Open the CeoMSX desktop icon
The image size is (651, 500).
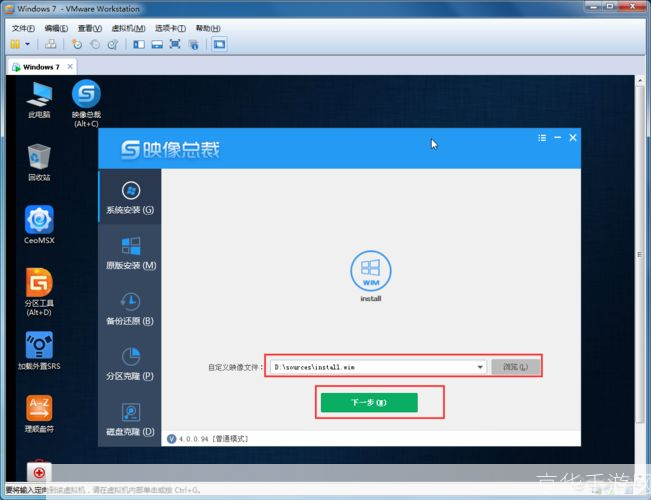(39, 224)
